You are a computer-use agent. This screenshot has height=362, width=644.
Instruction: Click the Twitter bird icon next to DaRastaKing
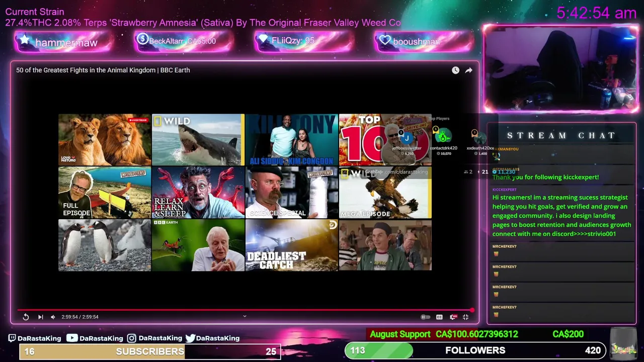tap(190, 338)
